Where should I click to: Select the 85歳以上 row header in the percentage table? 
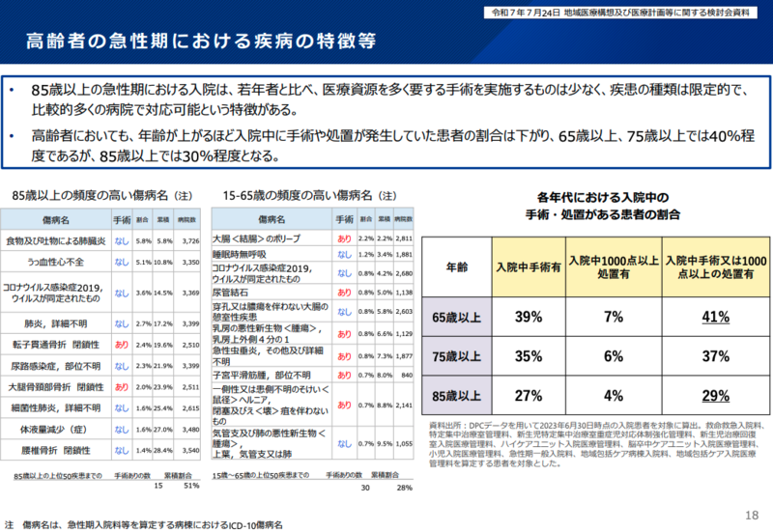coord(457,396)
